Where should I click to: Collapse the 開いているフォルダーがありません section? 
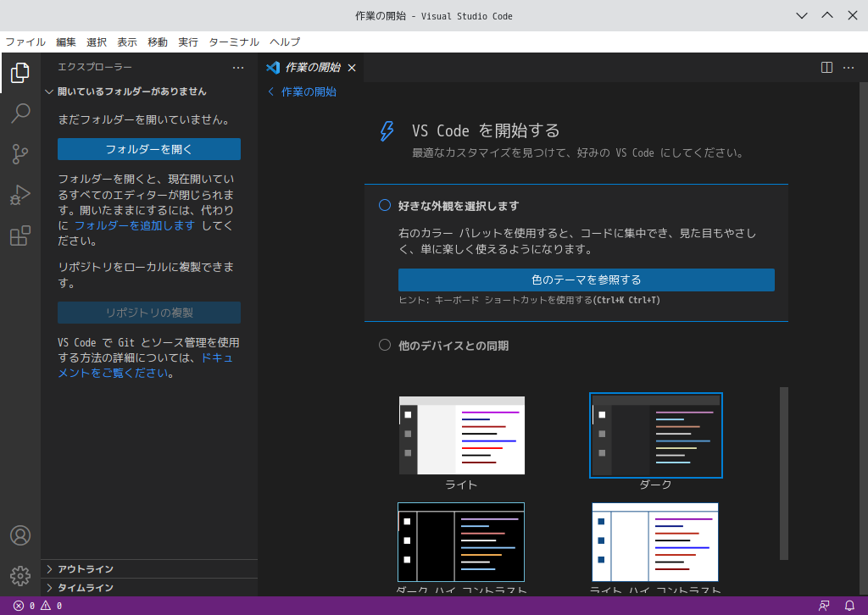point(49,91)
